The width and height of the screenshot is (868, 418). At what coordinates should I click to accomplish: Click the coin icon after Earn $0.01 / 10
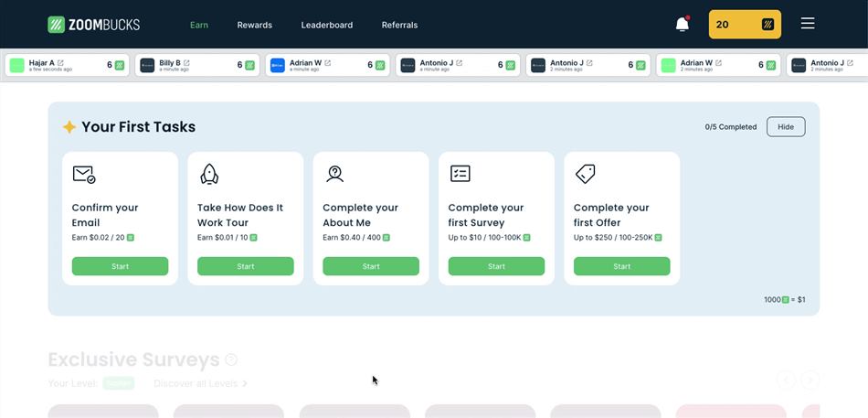[253, 237]
